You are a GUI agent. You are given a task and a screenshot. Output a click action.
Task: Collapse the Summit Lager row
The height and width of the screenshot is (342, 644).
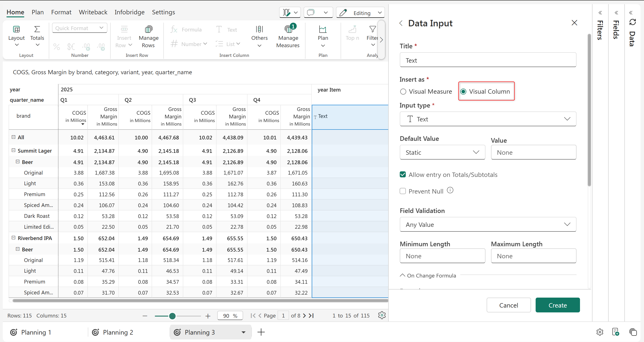coord(13,151)
